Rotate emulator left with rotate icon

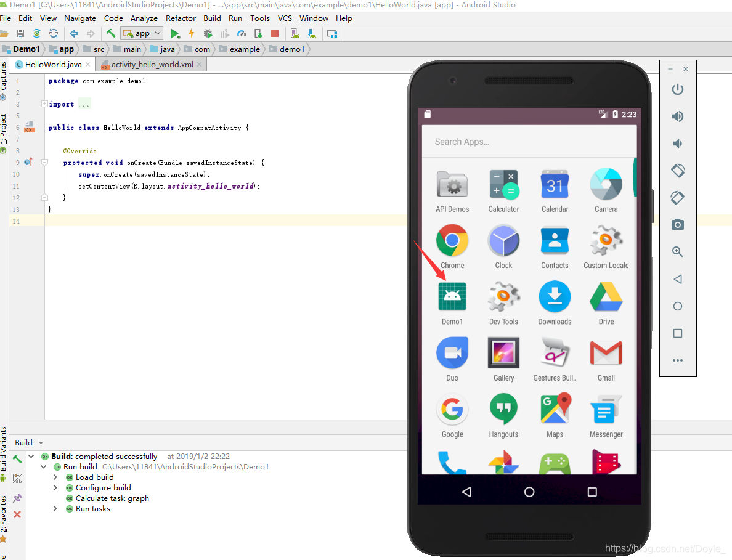tap(678, 170)
